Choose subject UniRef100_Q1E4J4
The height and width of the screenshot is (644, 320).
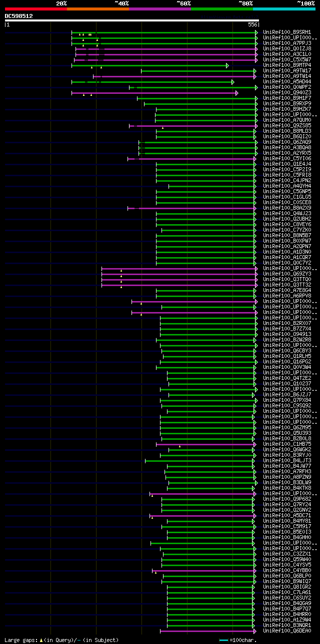pyautogui.click(x=287, y=164)
